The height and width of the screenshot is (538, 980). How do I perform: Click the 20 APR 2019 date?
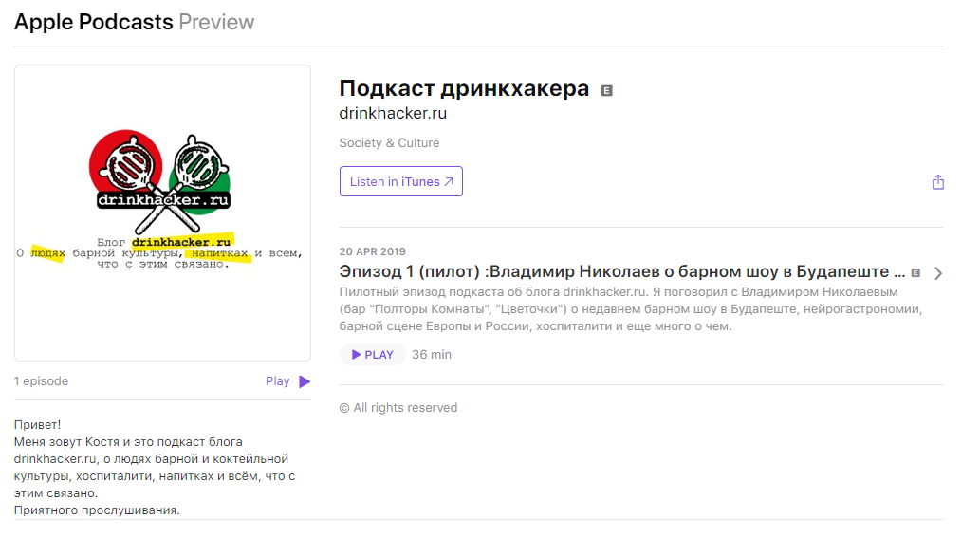[373, 251]
